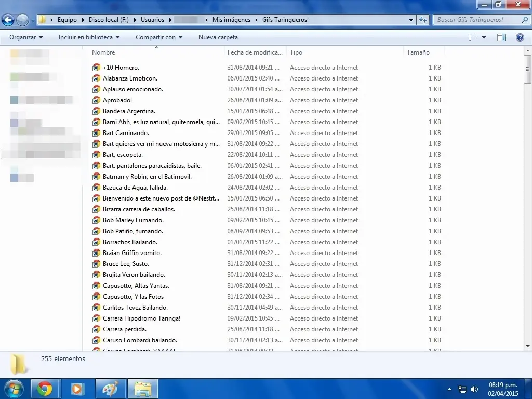
Task: Open Windows Media Player from taskbar
Action: (77, 389)
